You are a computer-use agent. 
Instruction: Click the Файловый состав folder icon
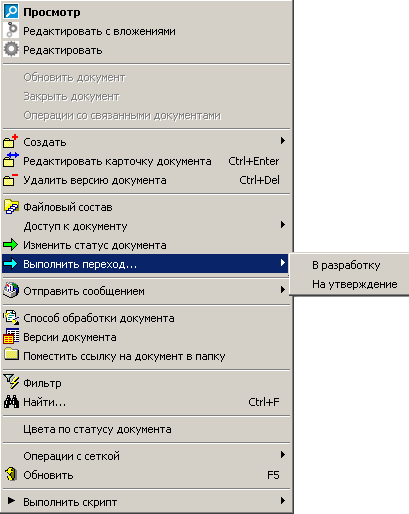click(x=11, y=207)
